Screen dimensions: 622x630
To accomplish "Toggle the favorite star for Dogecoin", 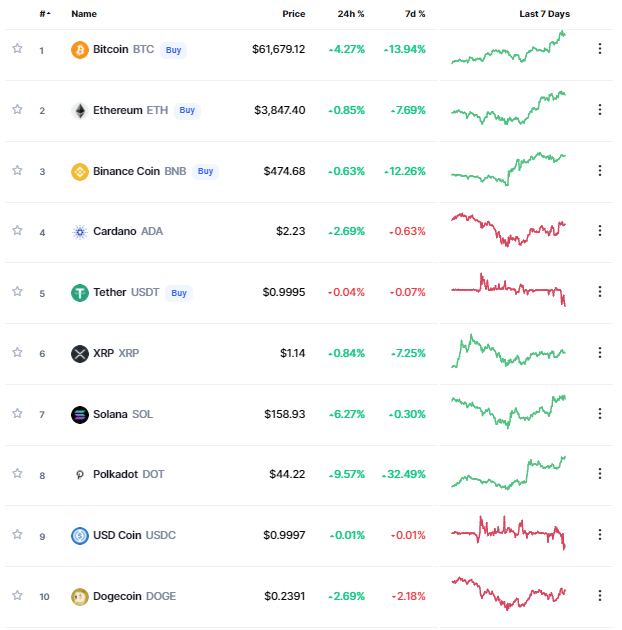I will coord(17,595).
